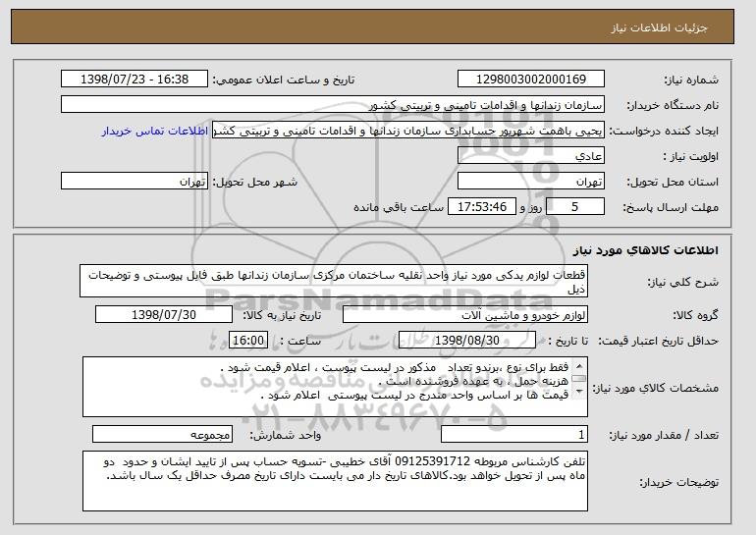Click the public announcement date field 1398/07/23 - 16:38
Screen dimensions: 756x535
[x=135, y=80]
